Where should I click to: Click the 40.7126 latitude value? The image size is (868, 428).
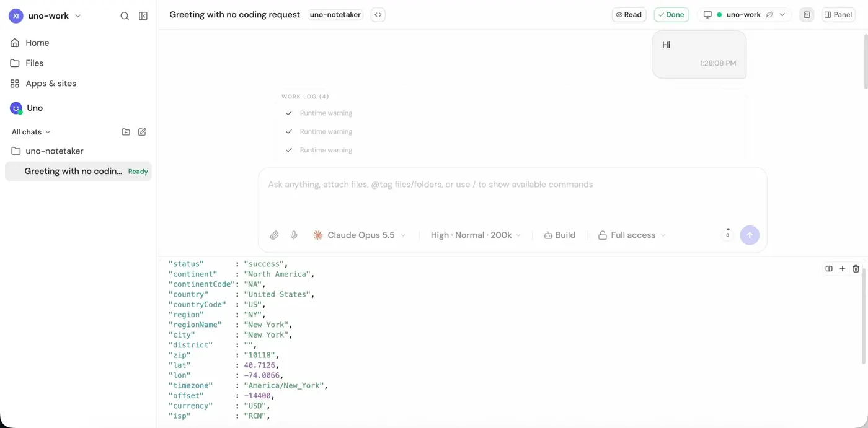pyautogui.click(x=259, y=365)
